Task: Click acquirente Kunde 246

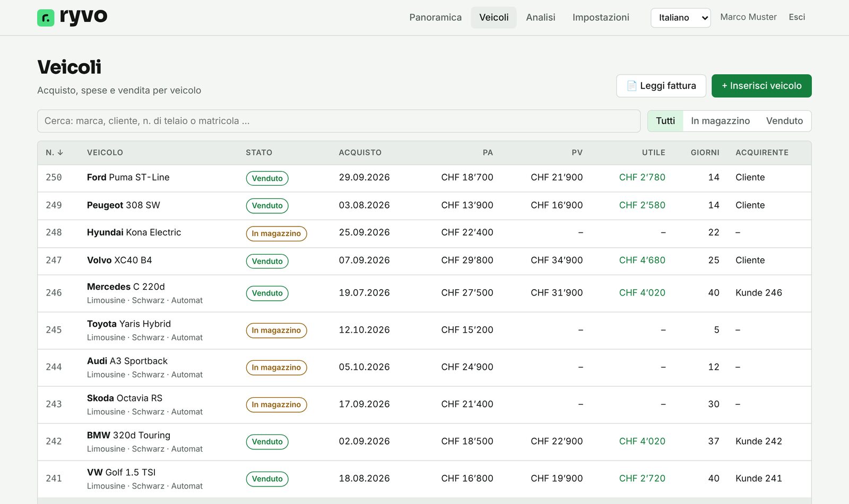Action: tap(758, 293)
